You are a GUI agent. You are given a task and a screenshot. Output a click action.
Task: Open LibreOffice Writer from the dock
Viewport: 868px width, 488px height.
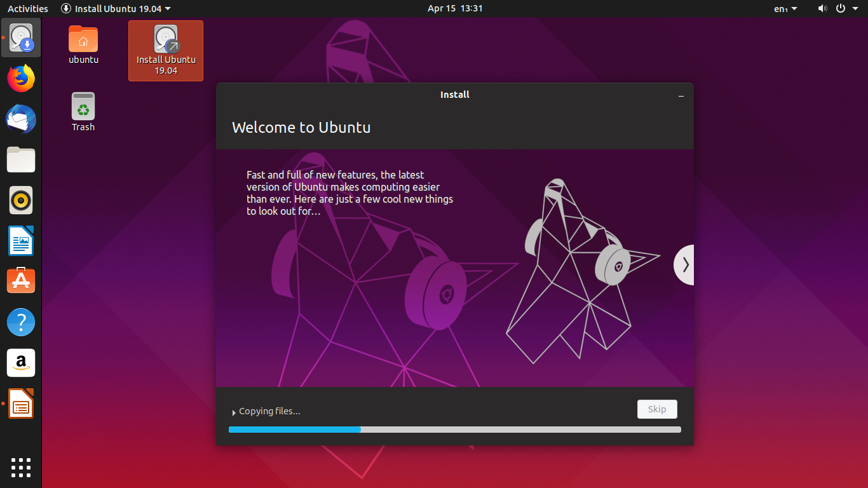tap(21, 241)
